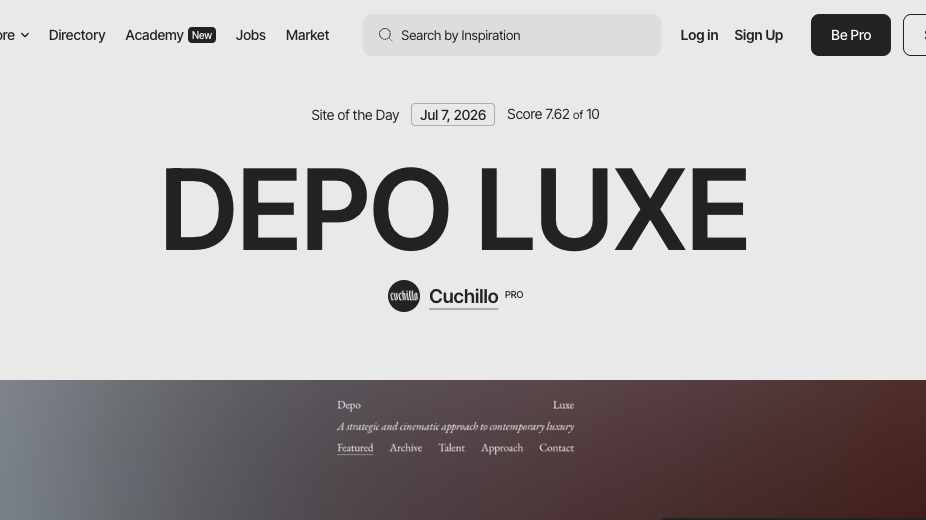The height and width of the screenshot is (520, 926).
Task: Click the PRO badge next to Cuchillo
Action: pyautogui.click(x=514, y=295)
